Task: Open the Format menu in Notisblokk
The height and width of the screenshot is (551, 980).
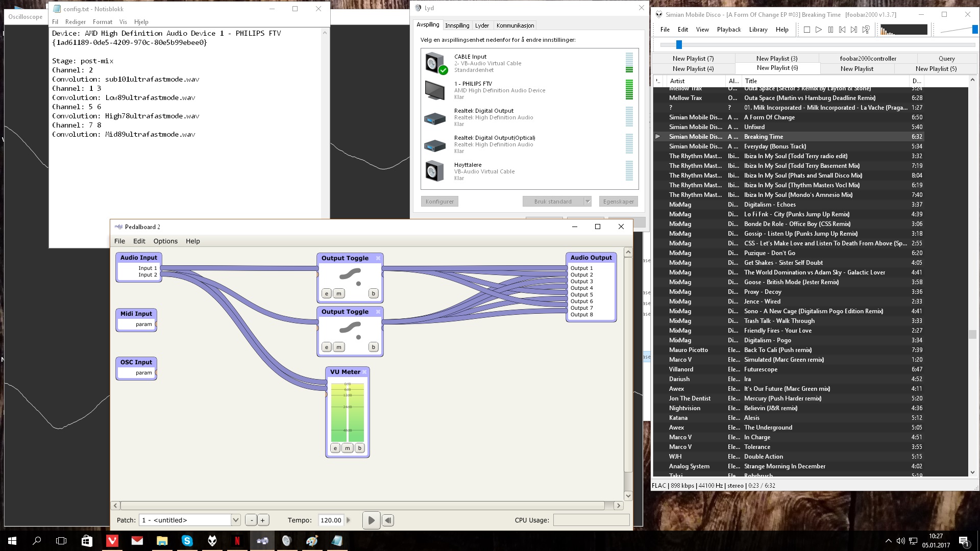Action: pos(102,22)
